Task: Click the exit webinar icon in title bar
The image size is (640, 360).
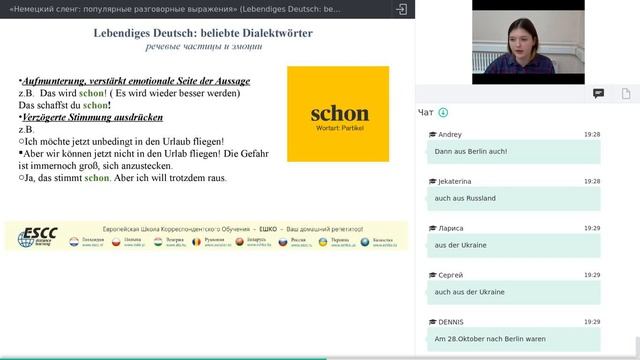Action: (402, 9)
